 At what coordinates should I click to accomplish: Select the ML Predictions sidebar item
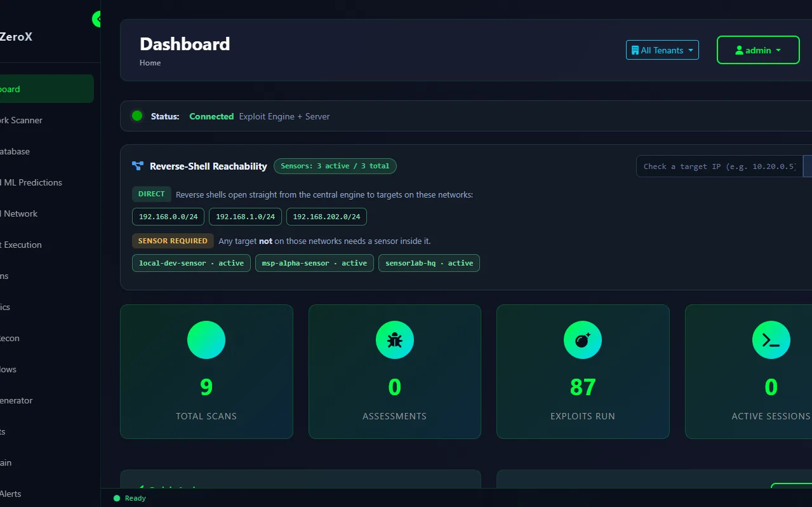click(x=47, y=182)
